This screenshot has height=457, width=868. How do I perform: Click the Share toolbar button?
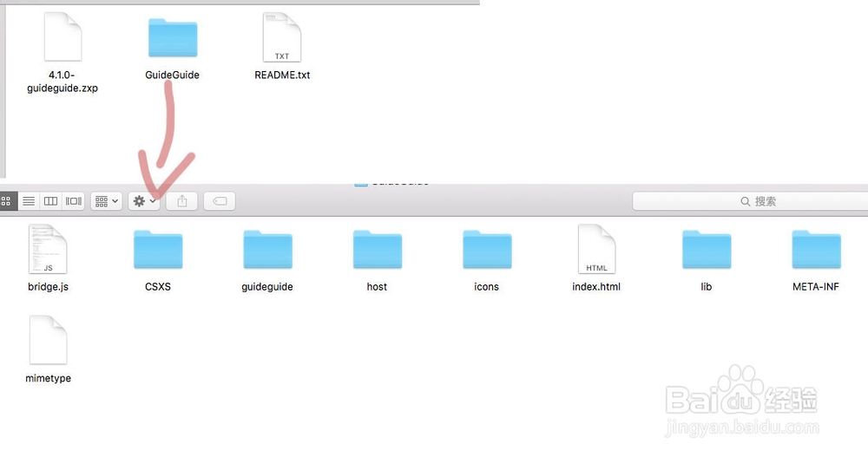coord(181,201)
